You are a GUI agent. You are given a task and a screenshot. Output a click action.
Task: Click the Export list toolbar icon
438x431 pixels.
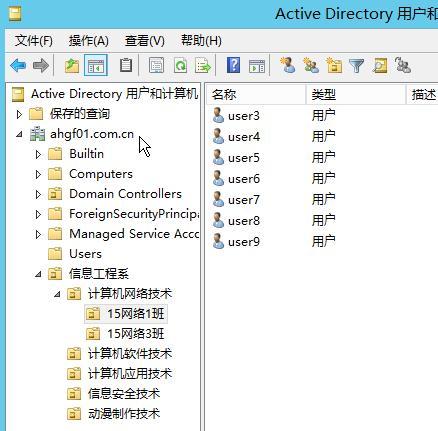click(203, 65)
